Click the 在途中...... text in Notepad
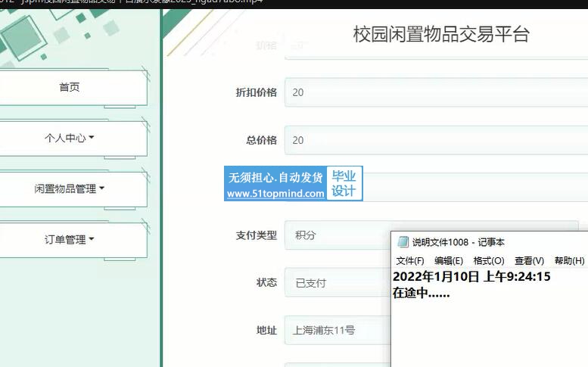This screenshot has height=367, width=588. (x=421, y=293)
